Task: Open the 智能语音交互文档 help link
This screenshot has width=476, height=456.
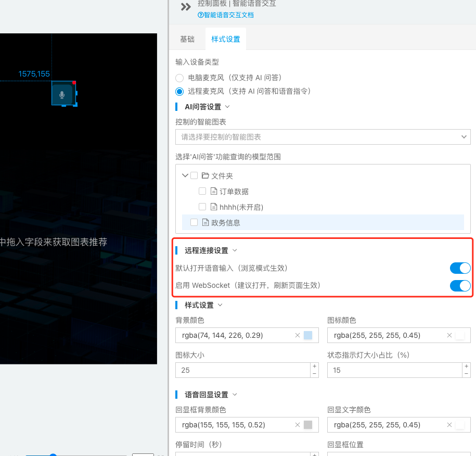Action: click(x=226, y=15)
